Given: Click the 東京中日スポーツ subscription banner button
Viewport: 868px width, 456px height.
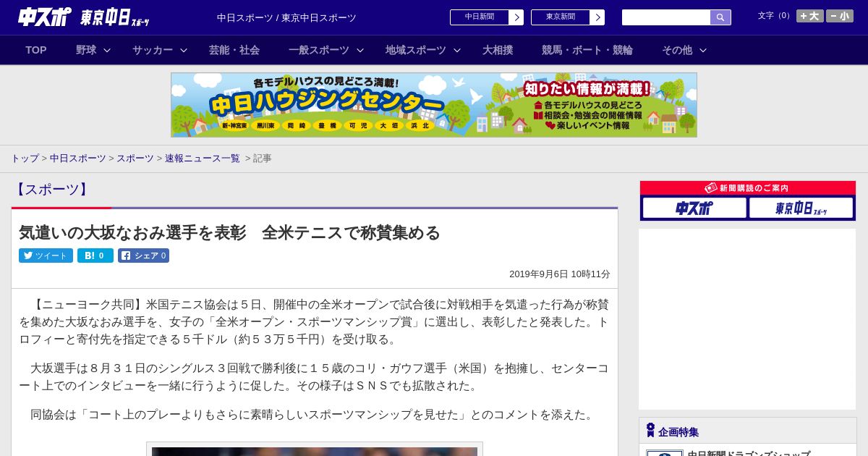Looking at the screenshot, I should 801,208.
